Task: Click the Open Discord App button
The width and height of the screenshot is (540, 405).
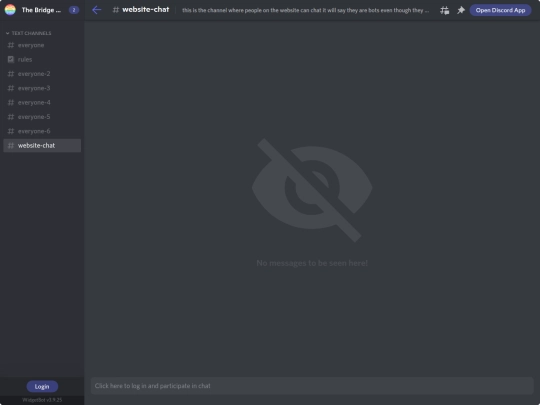Action: point(500,10)
